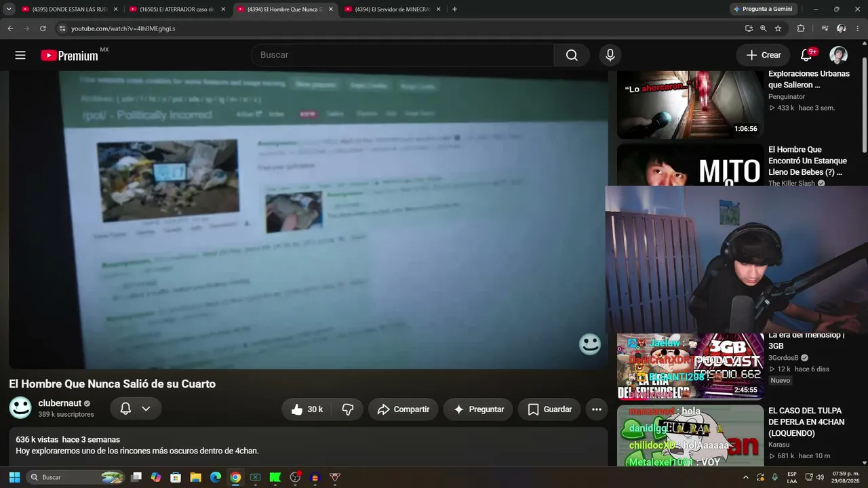The width and height of the screenshot is (868, 488).
Task: Open File Explorer from the taskbar
Action: [195, 477]
